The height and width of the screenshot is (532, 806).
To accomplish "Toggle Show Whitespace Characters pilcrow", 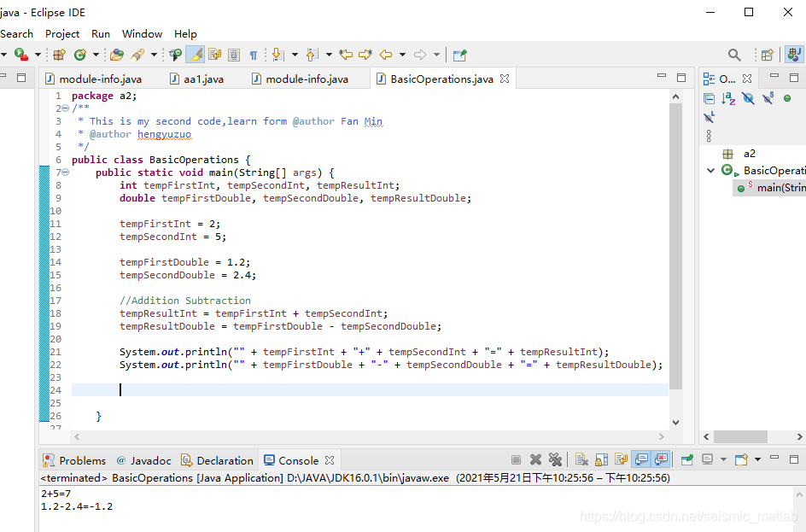I will pyautogui.click(x=254, y=55).
